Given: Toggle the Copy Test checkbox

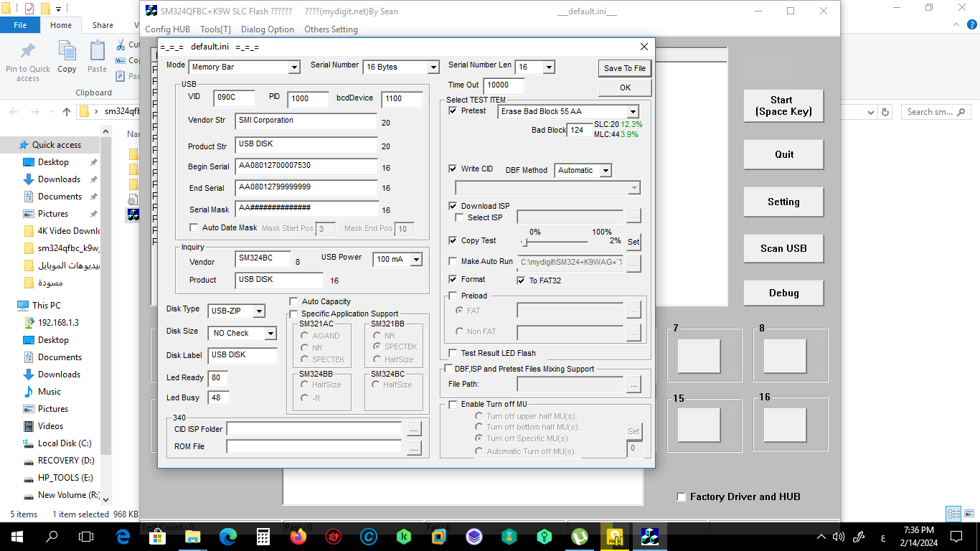Looking at the screenshot, I should click(x=453, y=240).
